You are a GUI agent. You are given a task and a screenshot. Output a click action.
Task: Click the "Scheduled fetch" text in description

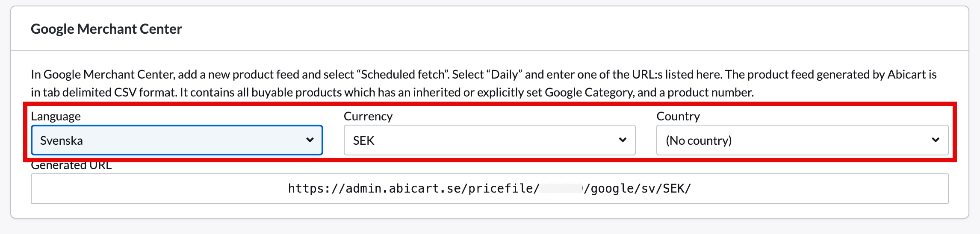[x=403, y=75]
